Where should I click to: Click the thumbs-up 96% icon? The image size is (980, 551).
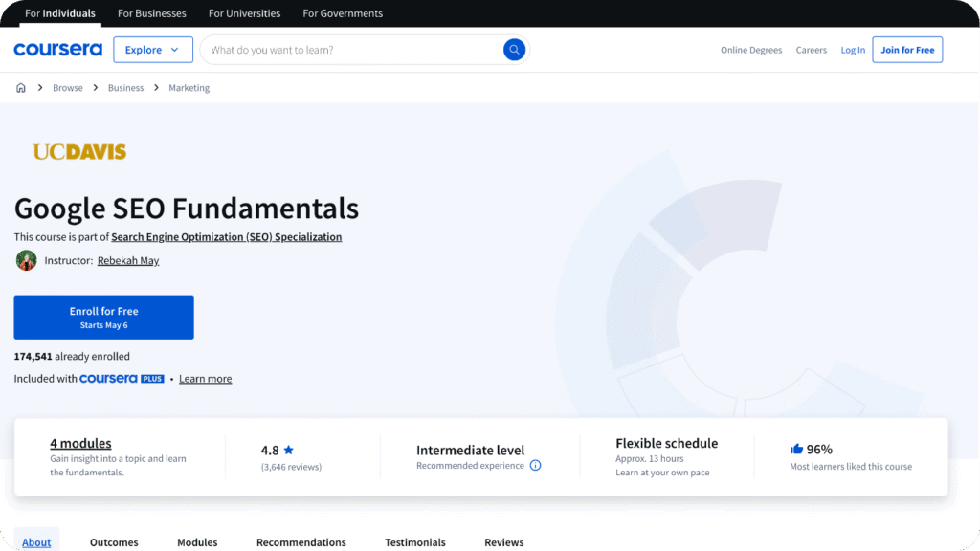tap(796, 449)
